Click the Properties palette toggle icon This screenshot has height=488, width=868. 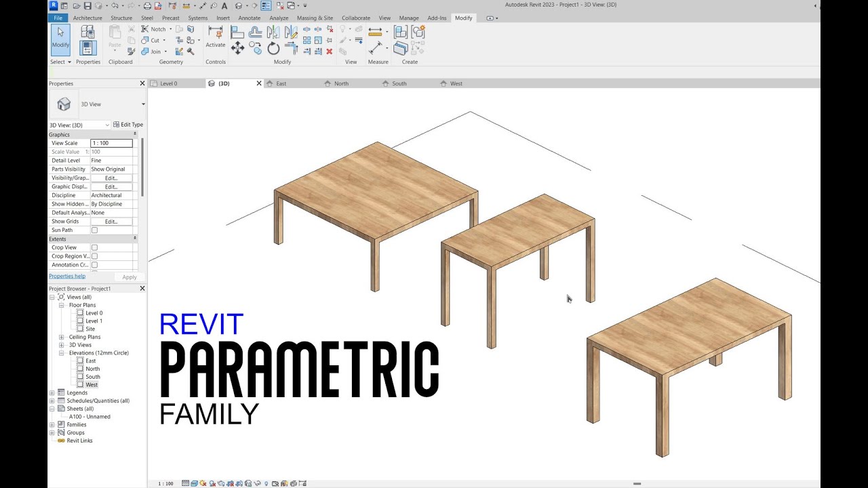pyautogui.click(x=87, y=47)
